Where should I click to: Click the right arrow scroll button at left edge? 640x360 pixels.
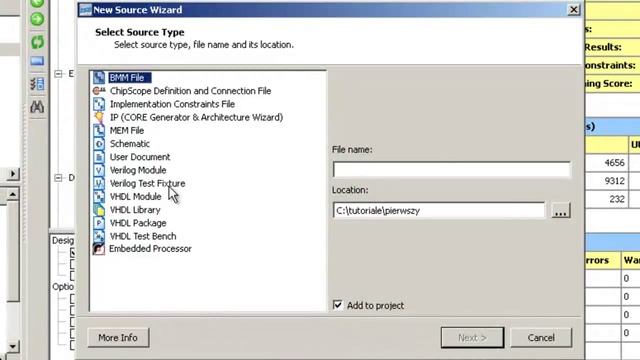[x=13, y=174]
